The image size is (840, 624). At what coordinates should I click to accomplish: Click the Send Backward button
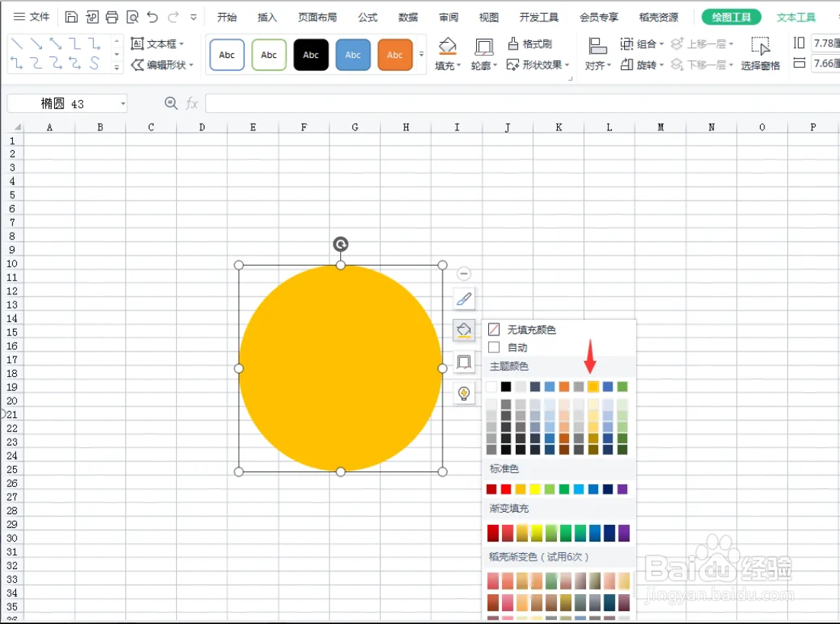point(702,65)
